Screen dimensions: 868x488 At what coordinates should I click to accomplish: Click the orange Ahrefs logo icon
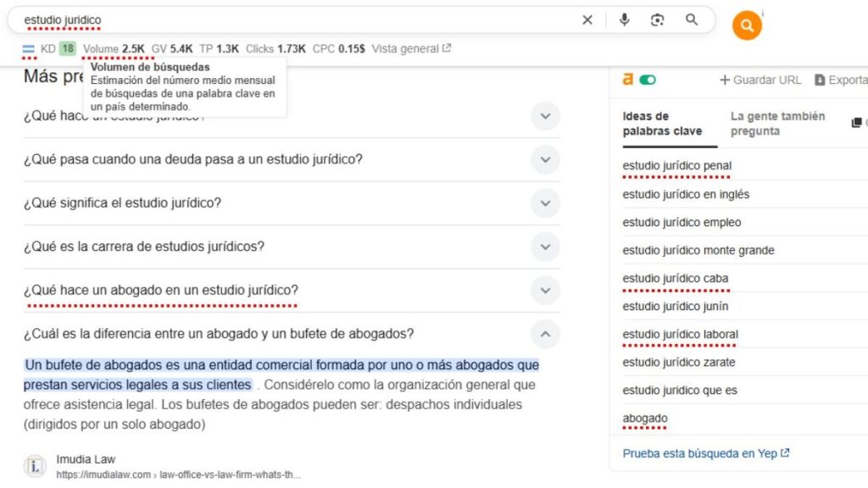pyautogui.click(x=628, y=80)
